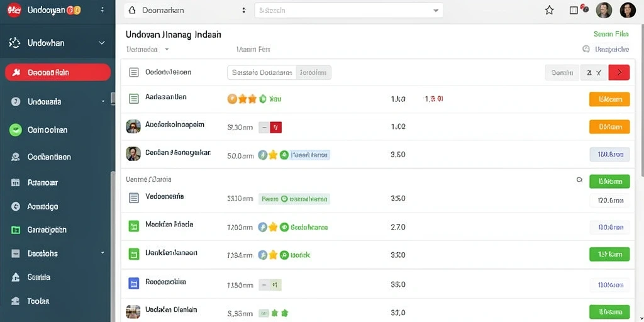Image resolution: width=644 pixels, height=322 pixels.
Task: Click the document icon in the Vedoenesna row
Action: [x=133, y=198]
